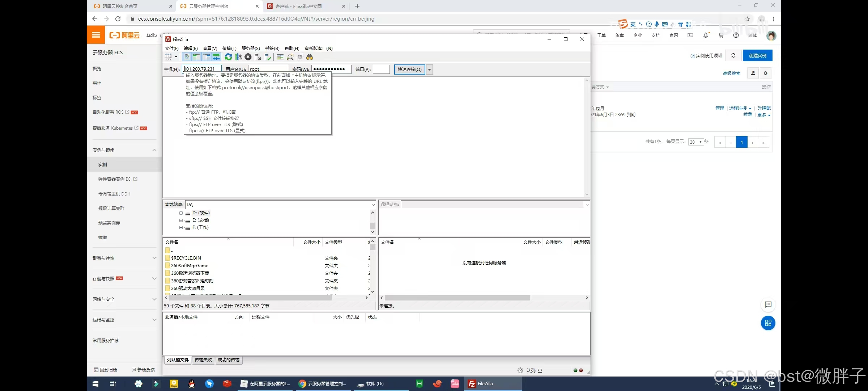Viewport: 868px width, 391px height.
Task: Switch to the 传输失败 tab
Action: coord(203,360)
